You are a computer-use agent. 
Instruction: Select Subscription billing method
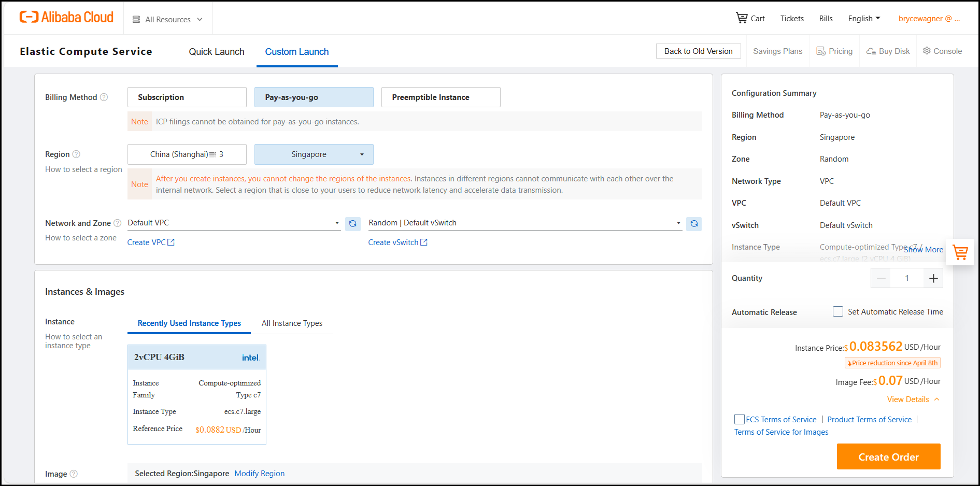(187, 97)
